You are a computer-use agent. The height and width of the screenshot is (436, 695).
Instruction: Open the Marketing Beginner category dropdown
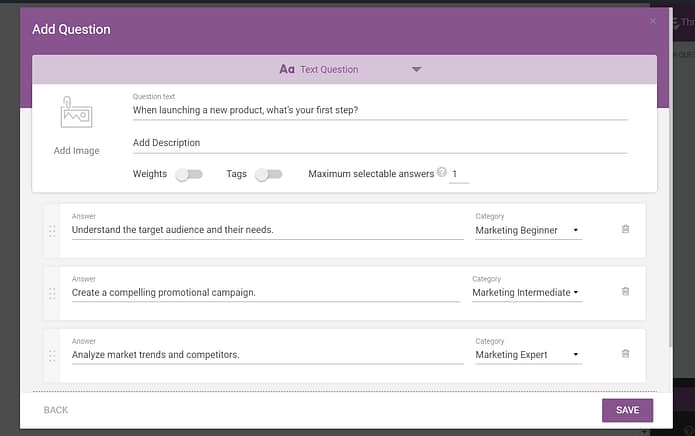528,230
